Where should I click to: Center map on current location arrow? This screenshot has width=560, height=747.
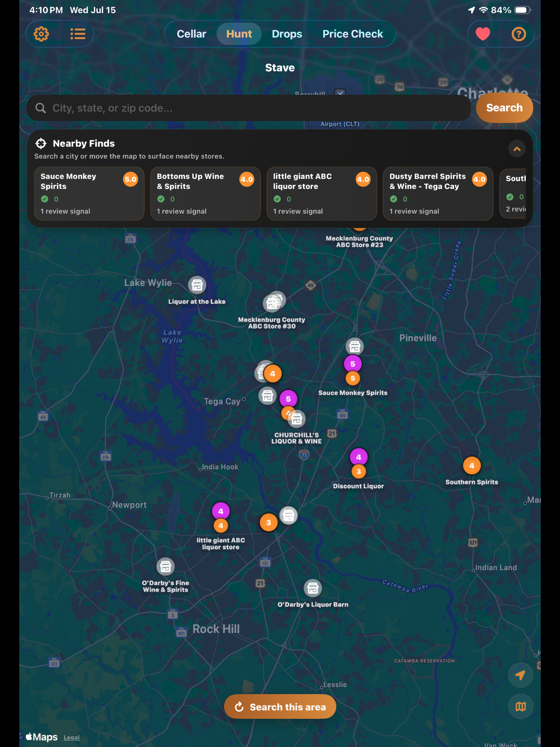520,675
